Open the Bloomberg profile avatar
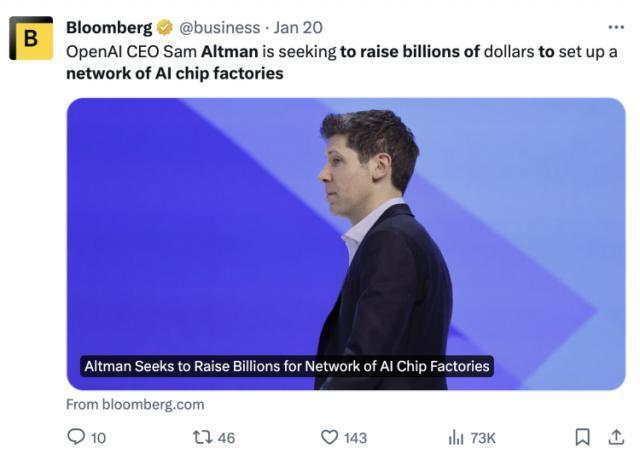This screenshot has width=640, height=460. [31, 38]
